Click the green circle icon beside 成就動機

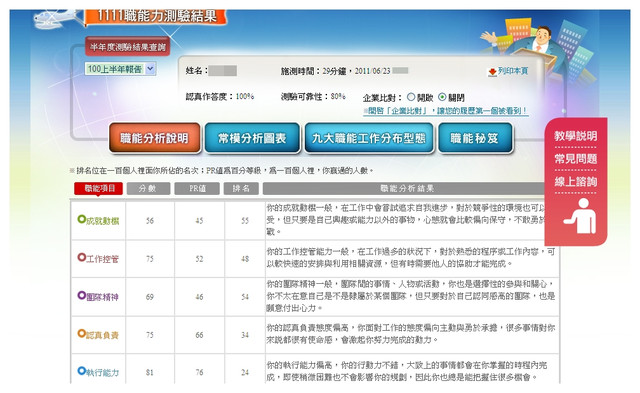coord(82,219)
